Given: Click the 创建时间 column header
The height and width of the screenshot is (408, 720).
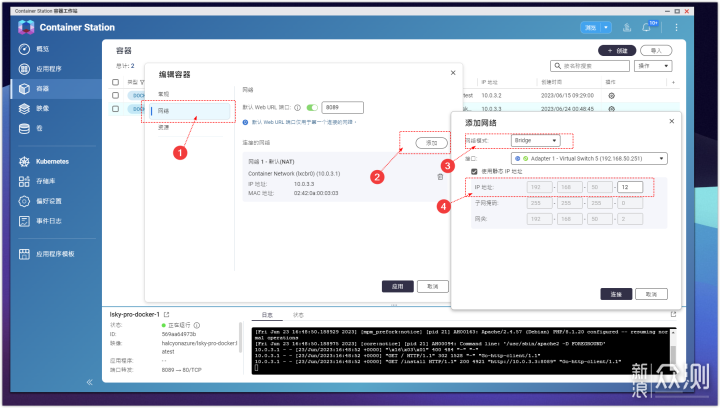Looking at the screenshot, I should pyautogui.click(x=551, y=82).
